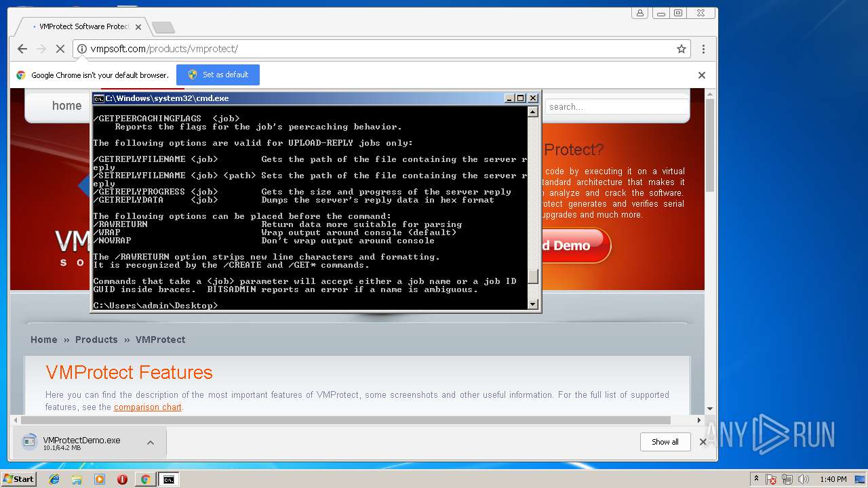Bookmark this page with the star icon
Image resolution: width=868 pixels, height=488 pixels.
682,49
